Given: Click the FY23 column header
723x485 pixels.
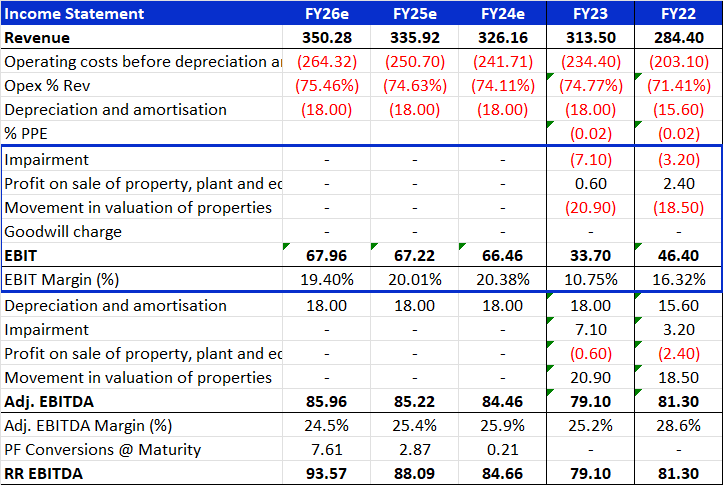Looking at the screenshot, I should pyautogui.click(x=591, y=14).
